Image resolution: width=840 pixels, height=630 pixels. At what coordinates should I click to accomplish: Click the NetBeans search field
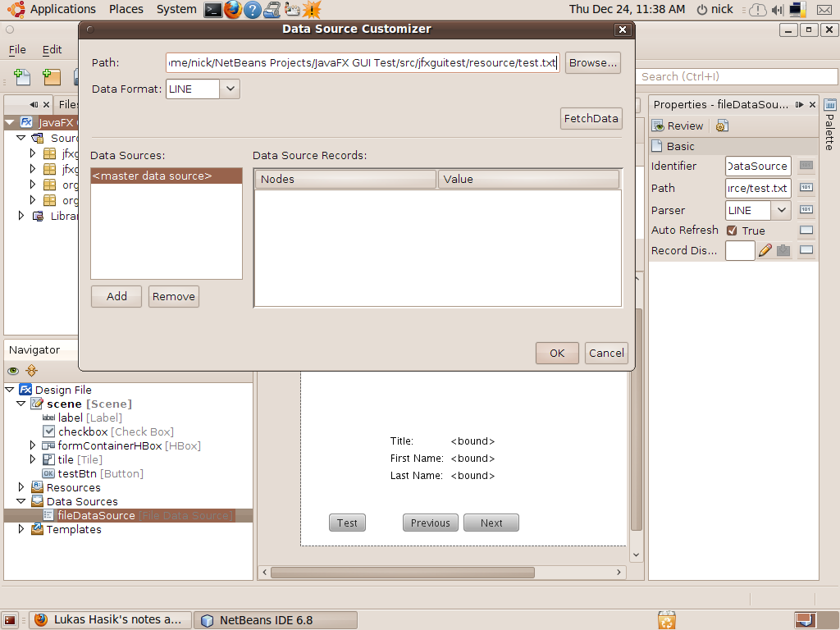(x=737, y=76)
